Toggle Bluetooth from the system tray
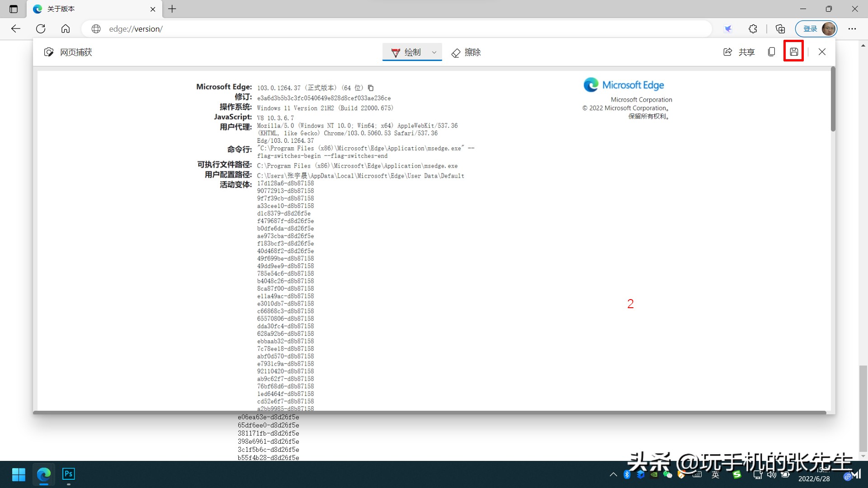This screenshot has height=488, width=868. tap(627, 474)
